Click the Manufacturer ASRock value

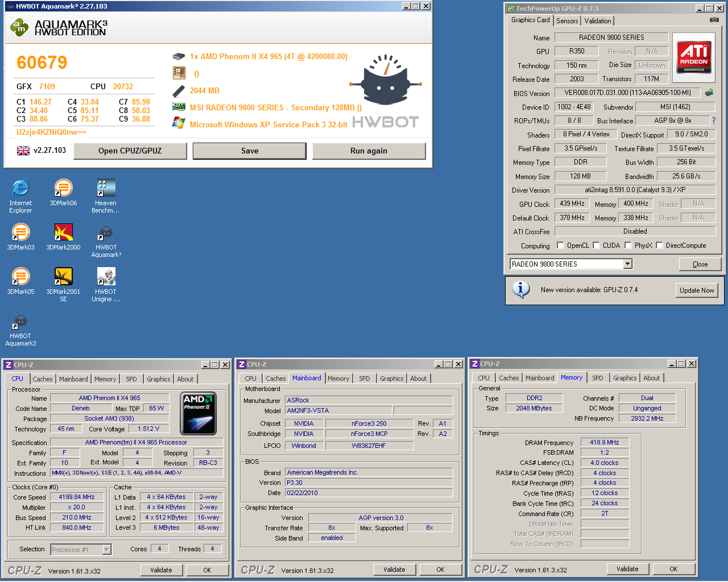click(x=369, y=400)
